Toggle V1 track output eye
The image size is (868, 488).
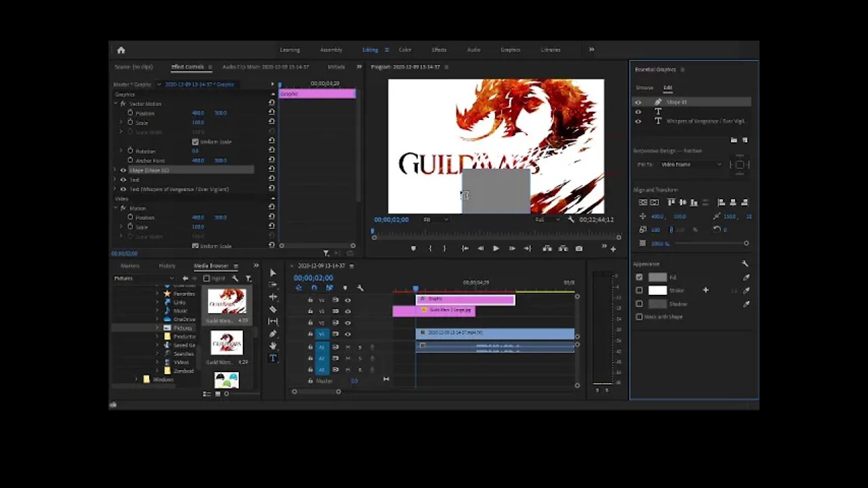click(347, 333)
